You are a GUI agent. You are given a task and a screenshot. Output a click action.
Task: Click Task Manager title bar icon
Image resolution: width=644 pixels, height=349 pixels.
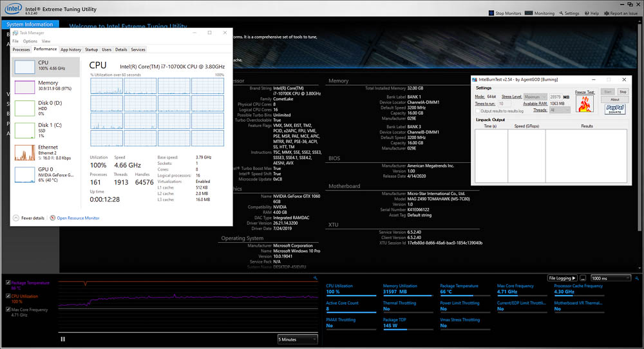[15, 33]
